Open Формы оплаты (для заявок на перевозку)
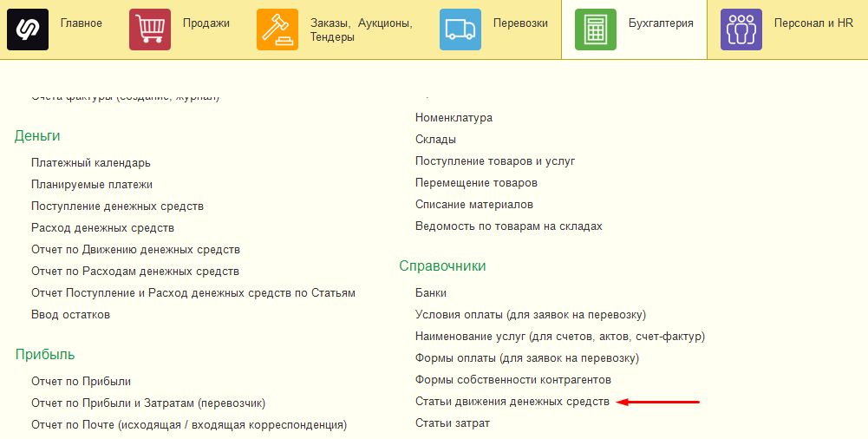868x439 pixels. 527,358
